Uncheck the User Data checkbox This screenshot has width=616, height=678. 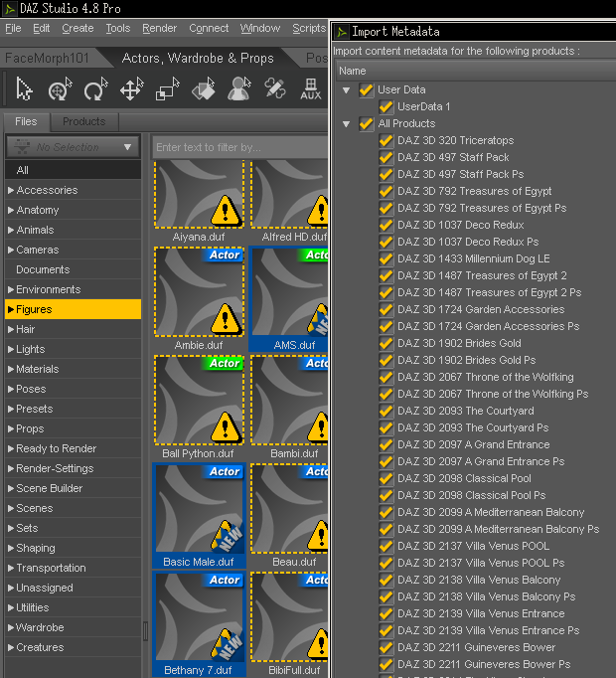click(x=367, y=89)
